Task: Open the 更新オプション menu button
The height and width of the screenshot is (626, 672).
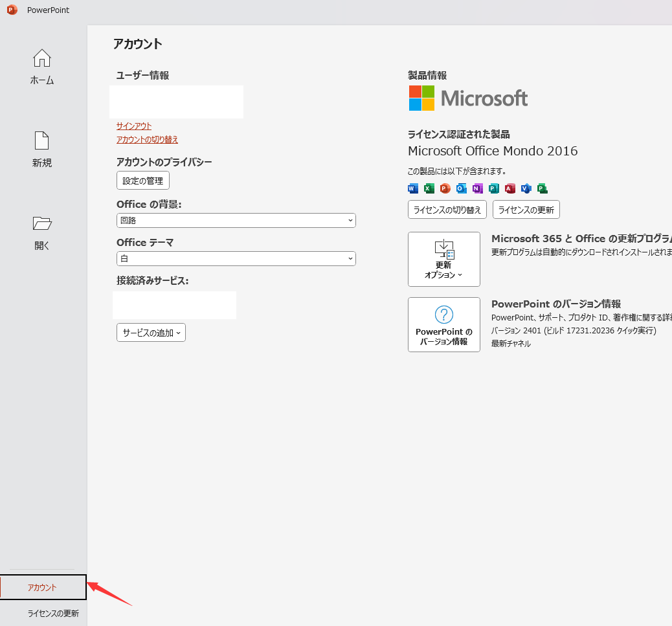Action: [444, 259]
